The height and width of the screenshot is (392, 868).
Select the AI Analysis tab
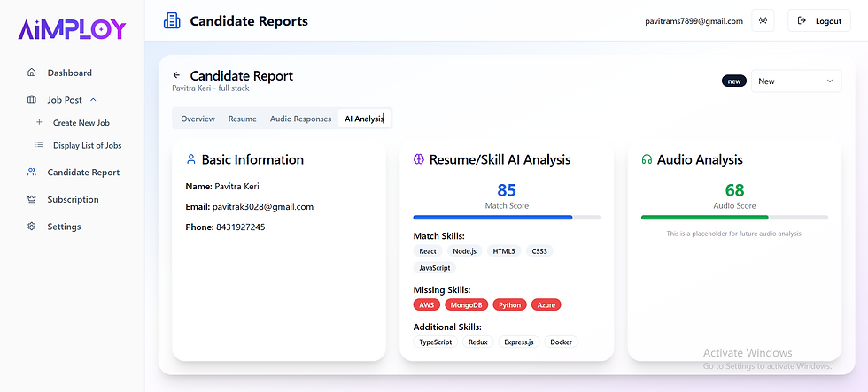coord(364,119)
